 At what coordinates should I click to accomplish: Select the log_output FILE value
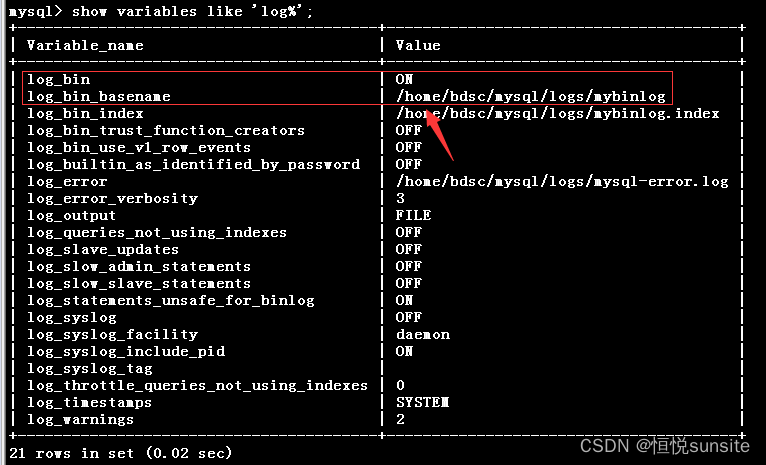click(x=414, y=215)
